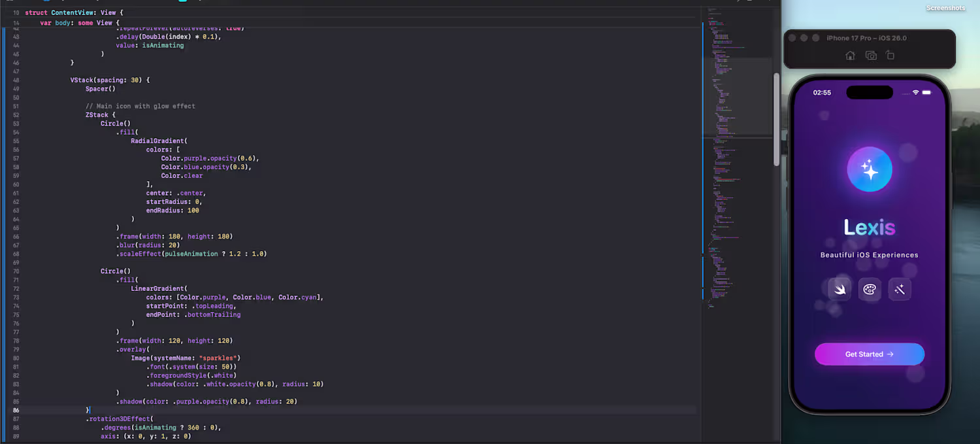Click the Lexis app title
This screenshot has height=444, width=980.
(x=870, y=228)
